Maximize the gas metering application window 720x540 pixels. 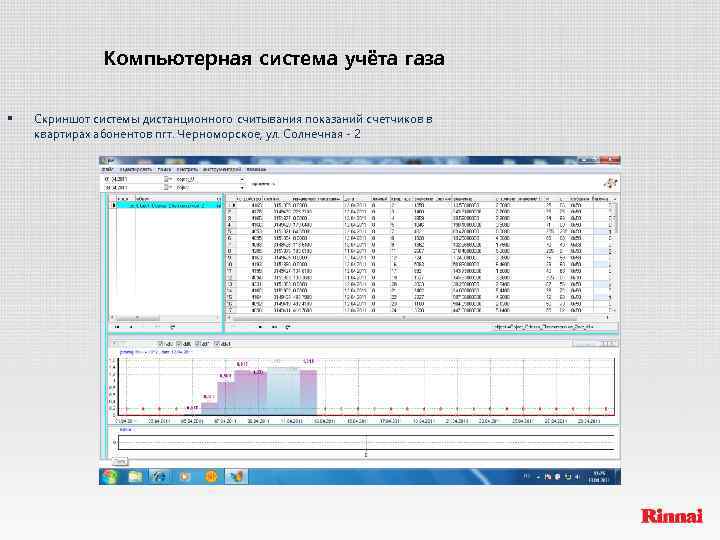click(x=595, y=160)
